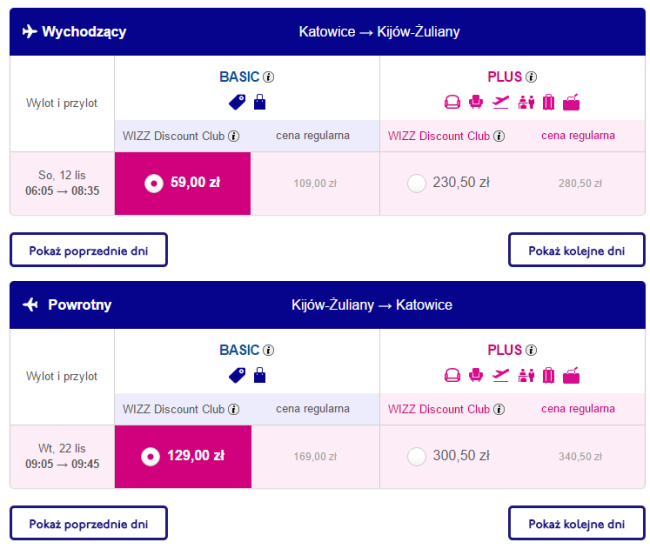Screen dimensions: 650x549
Task: Choose return PLUS regular price 340,50 zł
Action: 579,457
